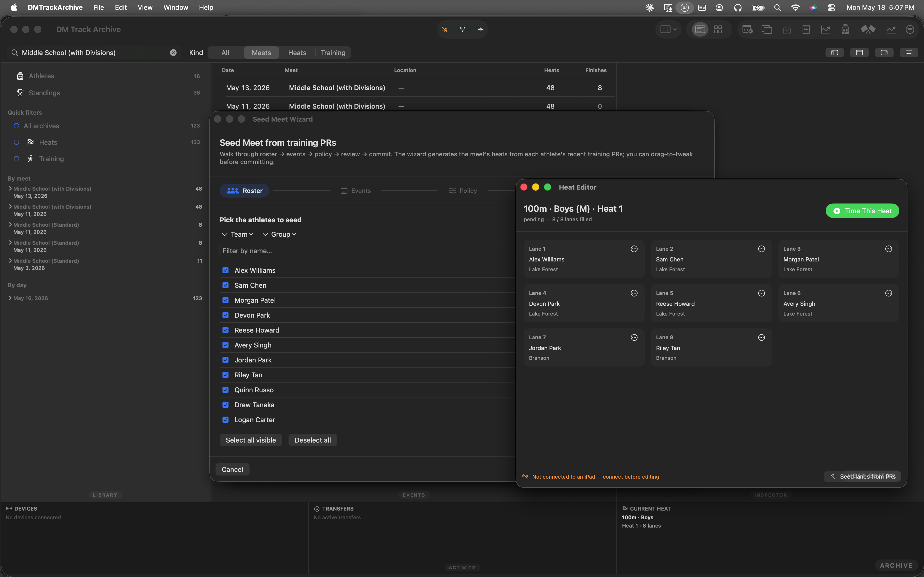Screen dimensions: 924x577
Task: Click the Time This Heat button
Action: coord(862,211)
